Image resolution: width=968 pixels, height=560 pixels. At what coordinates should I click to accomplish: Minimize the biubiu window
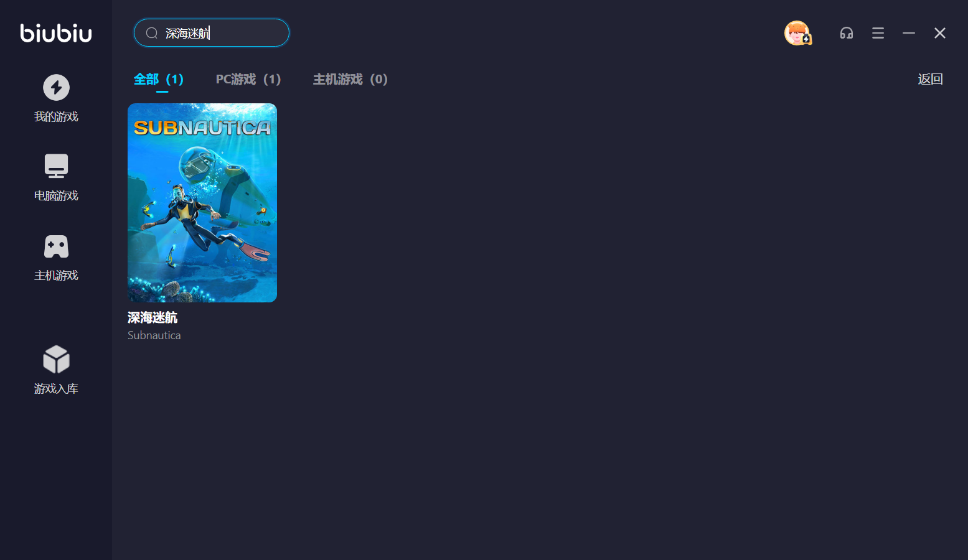[x=909, y=33]
